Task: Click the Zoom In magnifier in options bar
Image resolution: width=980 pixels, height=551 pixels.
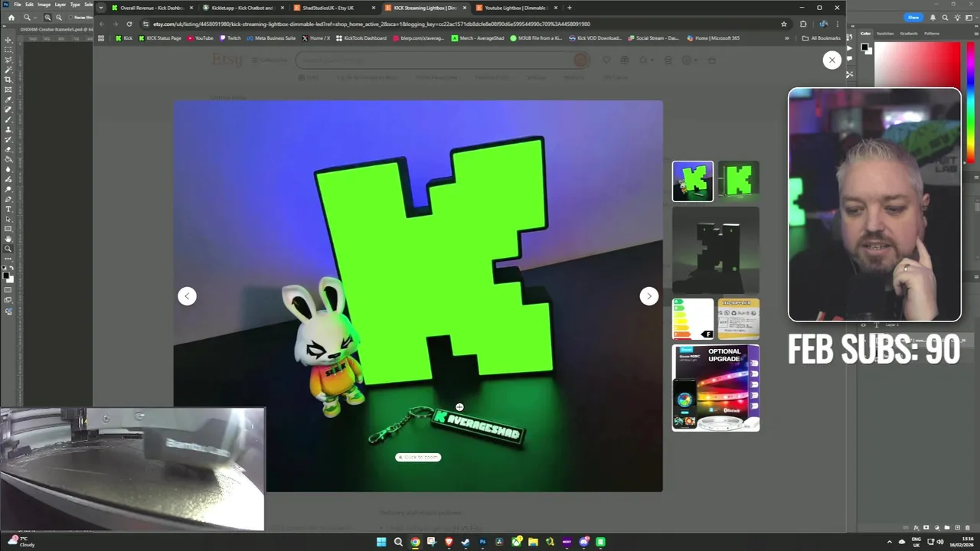Action: click(47, 17)
